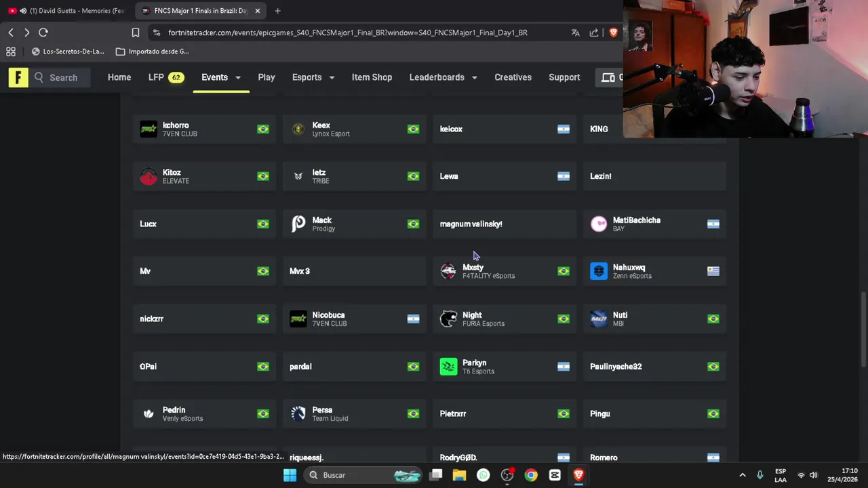Open the Item Shop page

[372, 77]
